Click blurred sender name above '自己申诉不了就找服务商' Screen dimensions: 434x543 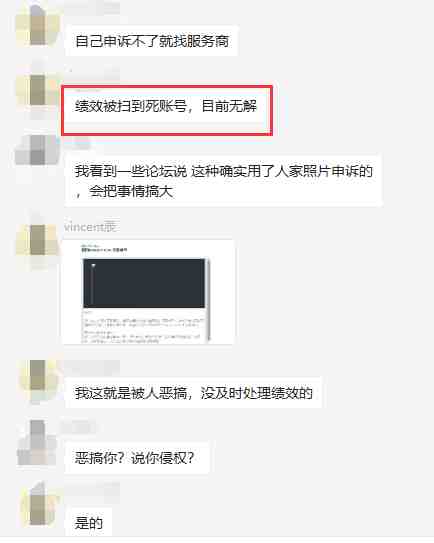pyautogui.click(x=91, y=9)
